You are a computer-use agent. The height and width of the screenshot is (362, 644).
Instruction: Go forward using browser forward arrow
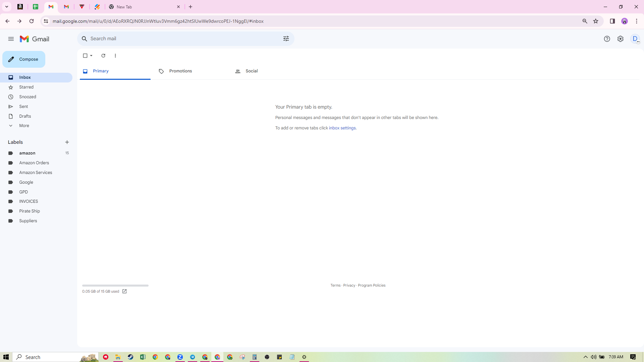click(19, 21)
